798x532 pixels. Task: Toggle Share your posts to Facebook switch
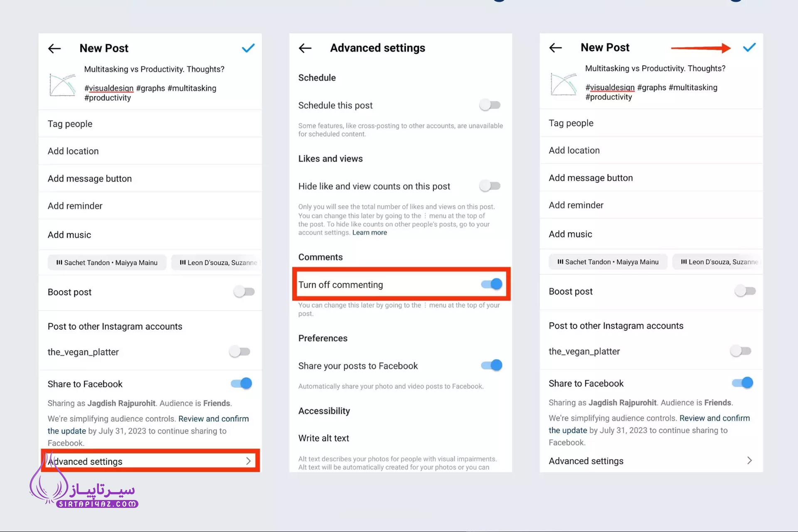(x=492, y=365)
